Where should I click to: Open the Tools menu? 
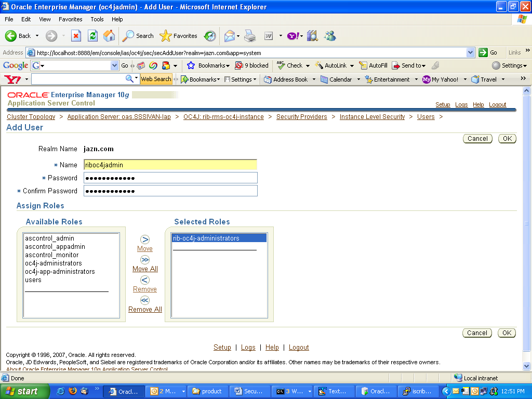click(x=97, y=19)
